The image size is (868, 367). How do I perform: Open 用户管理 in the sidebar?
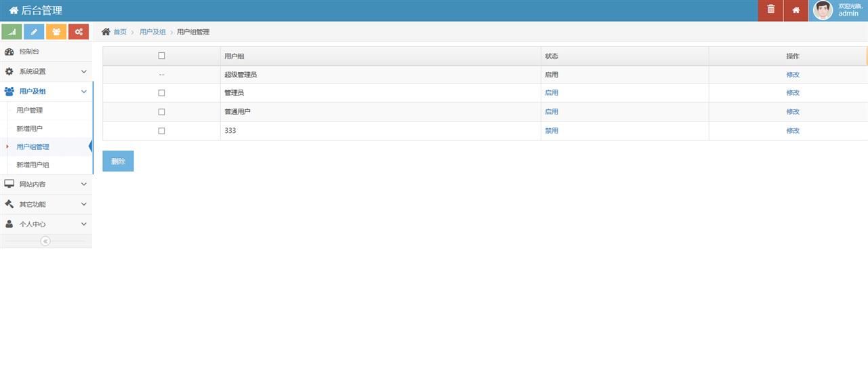point(30,110)
